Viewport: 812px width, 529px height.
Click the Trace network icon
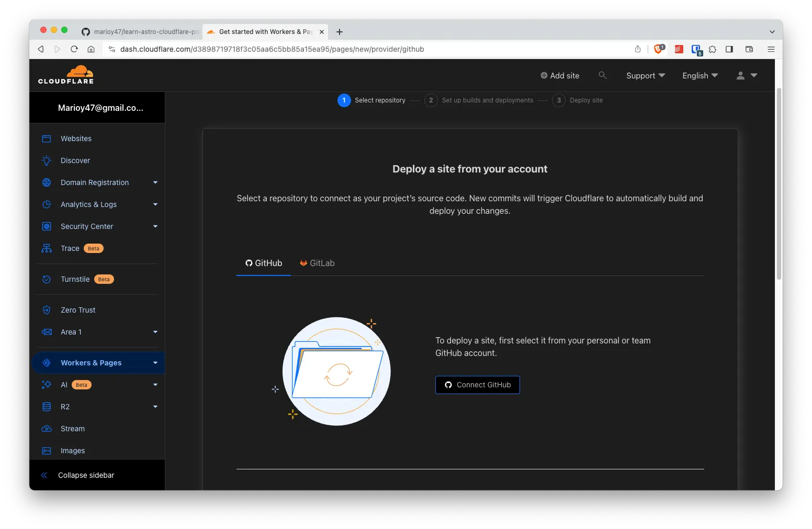tap(47, 248)
